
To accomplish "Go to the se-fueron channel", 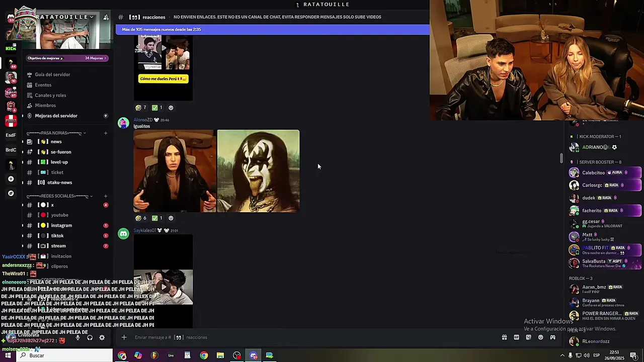I will [61, 152].
